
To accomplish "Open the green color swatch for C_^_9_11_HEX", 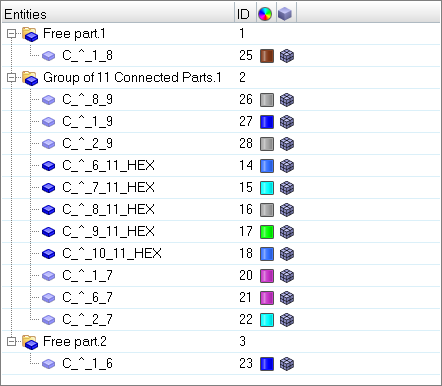I will coord(267,232).
